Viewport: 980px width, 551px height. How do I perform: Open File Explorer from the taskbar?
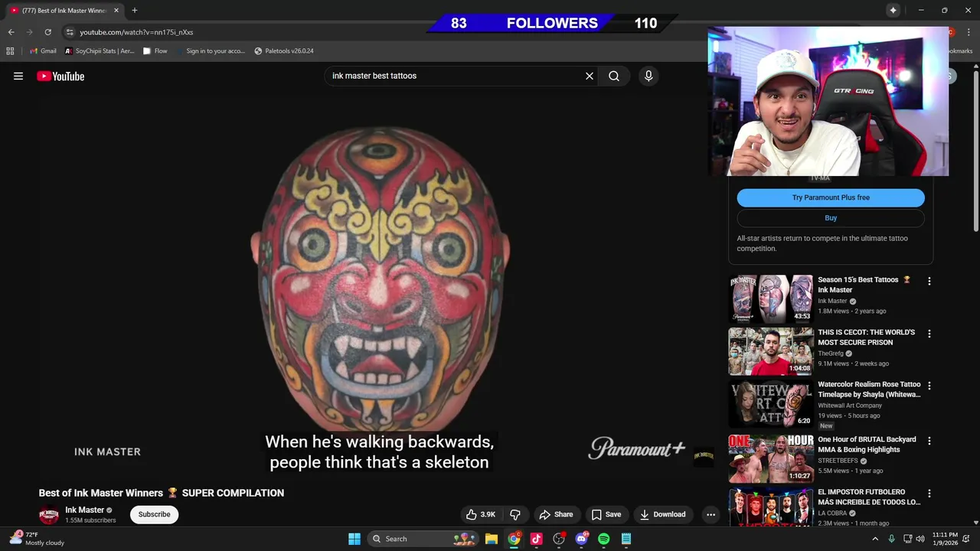492,539
